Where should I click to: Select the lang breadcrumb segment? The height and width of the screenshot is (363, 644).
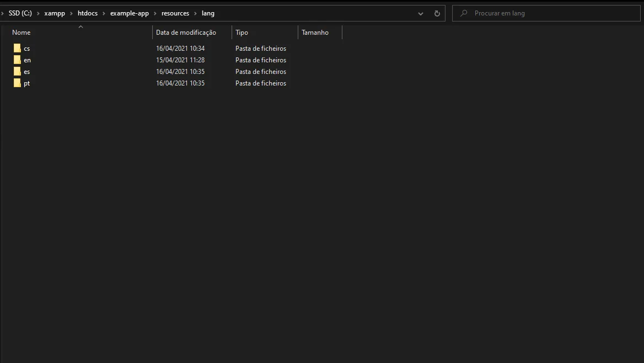(208, 13)
